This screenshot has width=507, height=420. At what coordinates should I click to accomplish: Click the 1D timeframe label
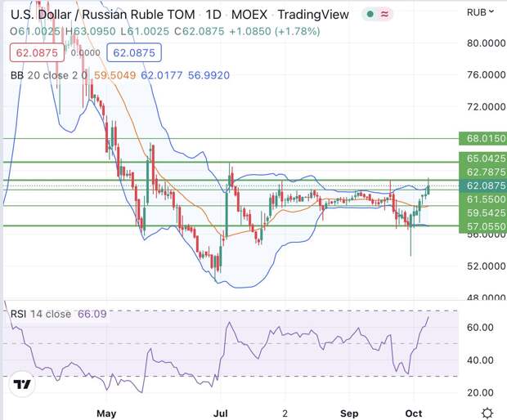(213, 15)
